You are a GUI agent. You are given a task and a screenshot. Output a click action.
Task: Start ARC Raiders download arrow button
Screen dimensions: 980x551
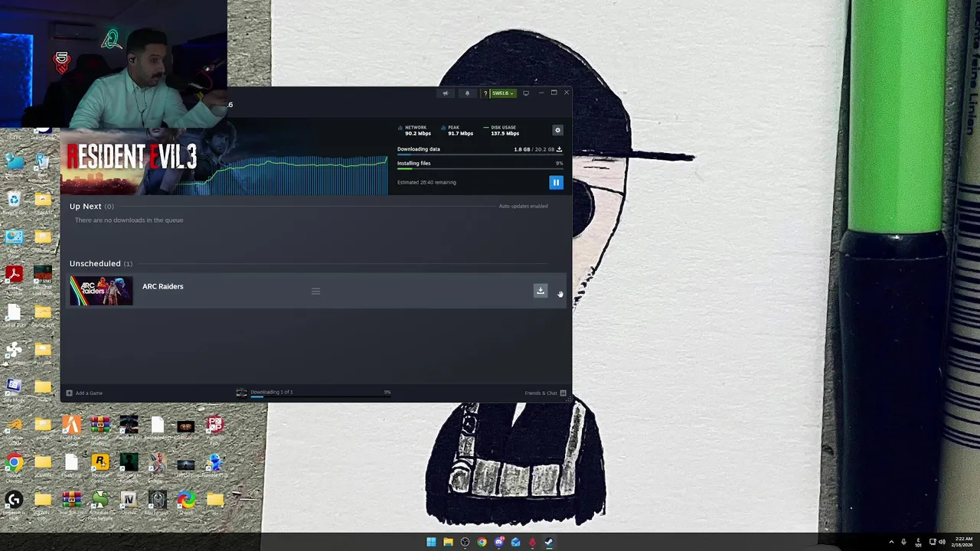(541, 291)
